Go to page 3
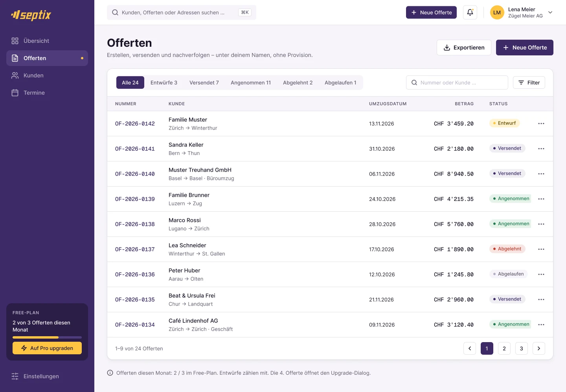This screenshot has width=566, height=392. [x=522, y=348]
